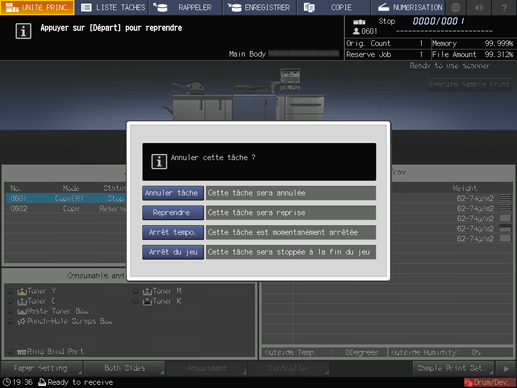Click the Ring Bind Part icon

[x=22, y=352]
